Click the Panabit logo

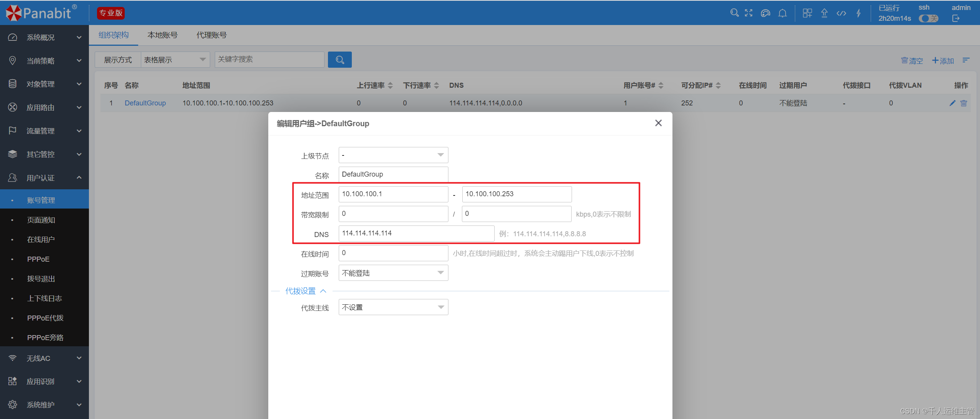coord(42,13)
